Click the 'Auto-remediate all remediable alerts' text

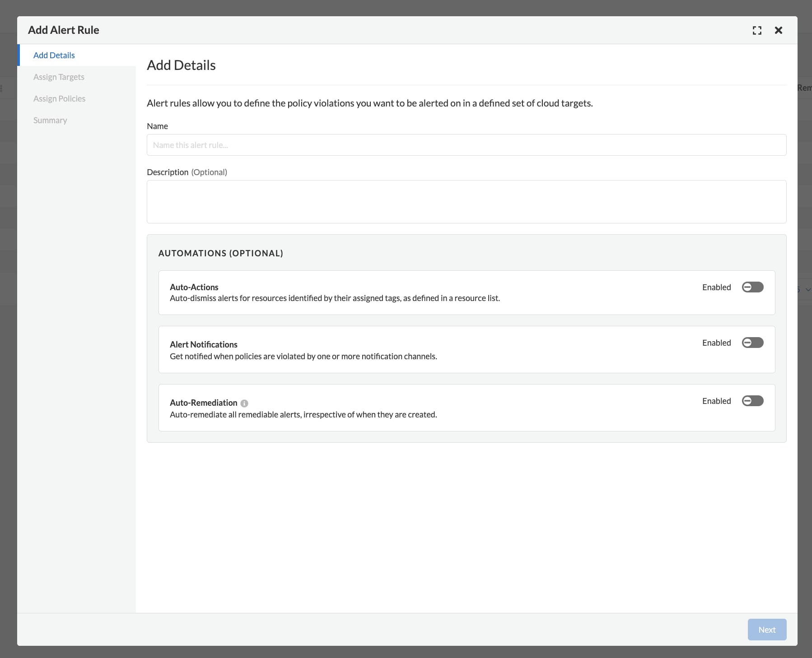(x=303, y=414)
